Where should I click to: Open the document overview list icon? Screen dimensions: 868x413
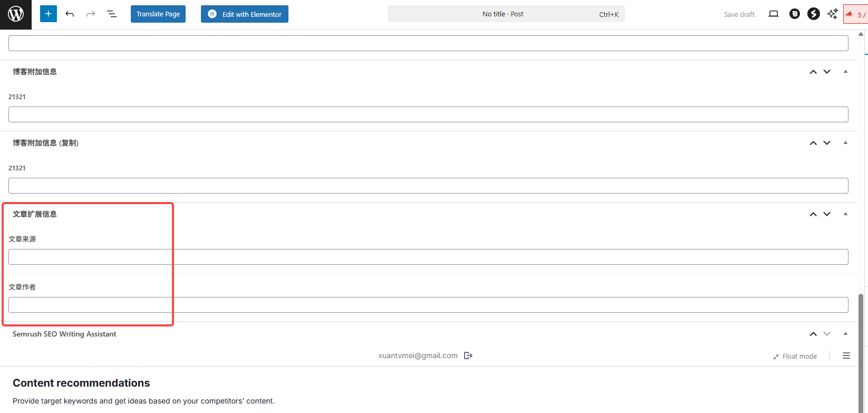coord(112,14)
